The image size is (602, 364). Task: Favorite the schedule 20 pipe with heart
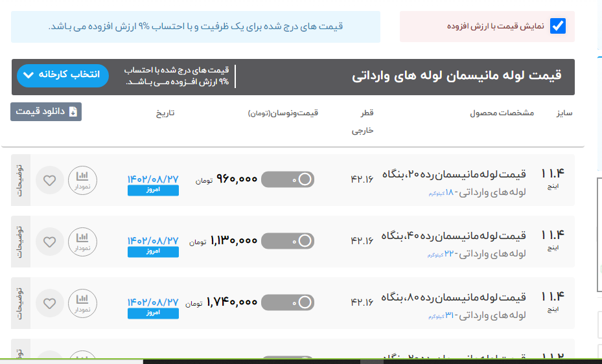tap(50, 180)
